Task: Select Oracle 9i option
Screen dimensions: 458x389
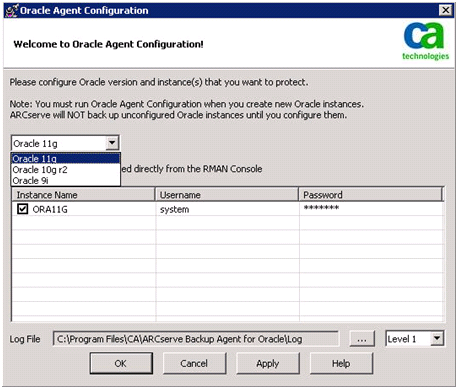Action: tap(66, 180)
